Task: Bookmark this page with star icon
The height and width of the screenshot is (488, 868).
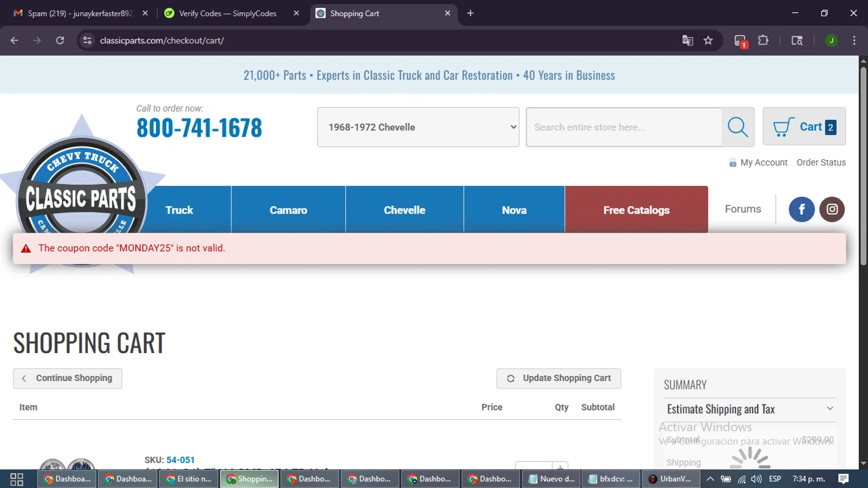Action: 708,41
